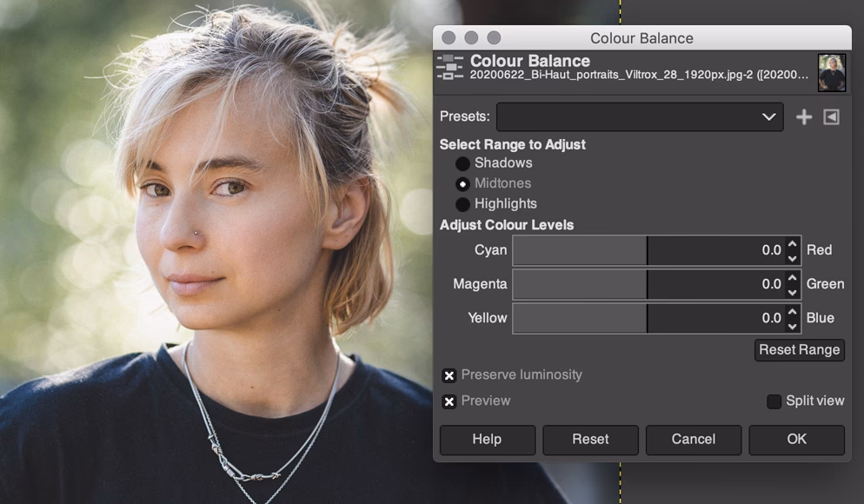The width and height of the screenshot is (864, 504).
Task: Enable the Split view checkbox
Action: coord(774,401)
